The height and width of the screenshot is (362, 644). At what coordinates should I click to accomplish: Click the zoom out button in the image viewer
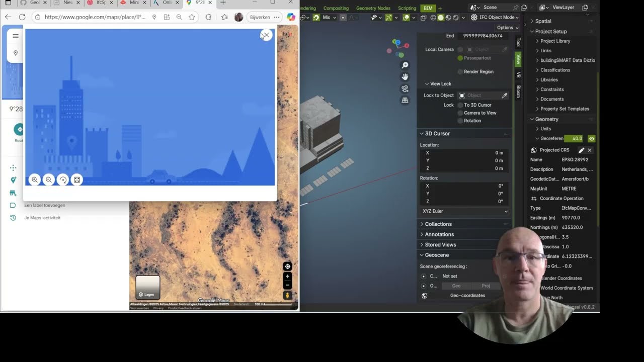coord(49,179)
